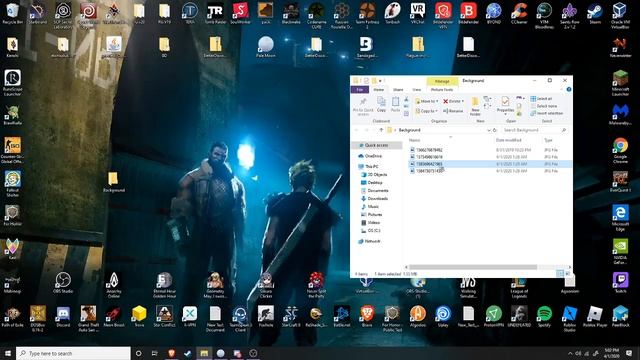This screenshot has height=360, width=640.
Task: Select the Microsoft Edge desktop icon
Action: coord(620,218)
